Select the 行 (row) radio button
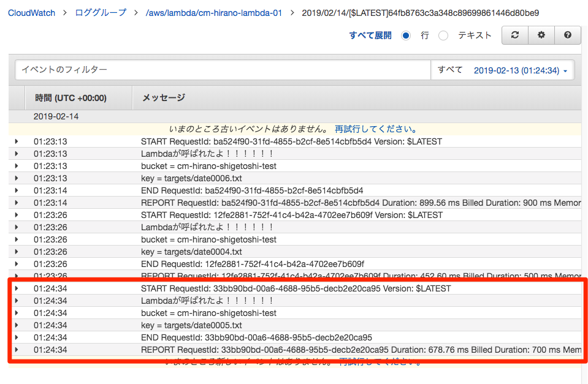 pos(406,36)
